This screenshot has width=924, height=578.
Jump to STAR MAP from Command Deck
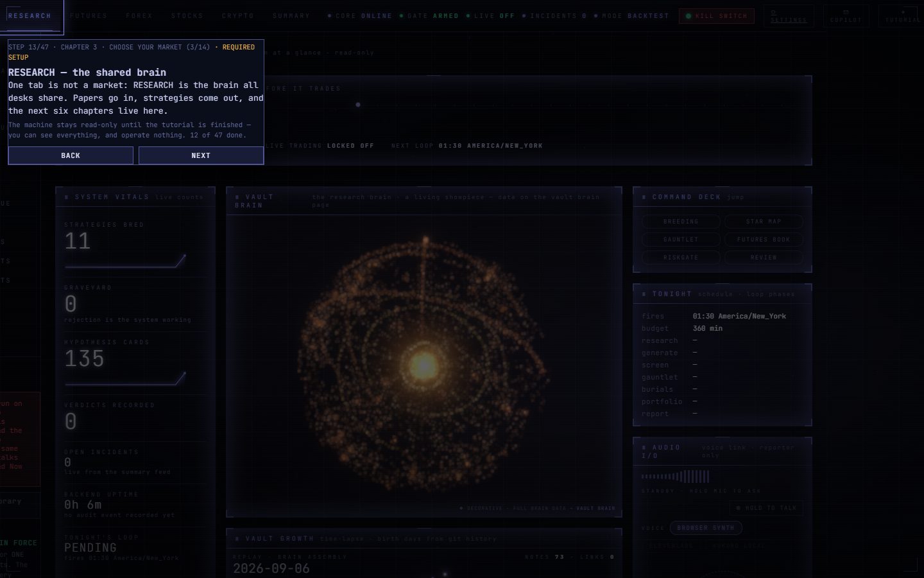click(x=764, y=222)
